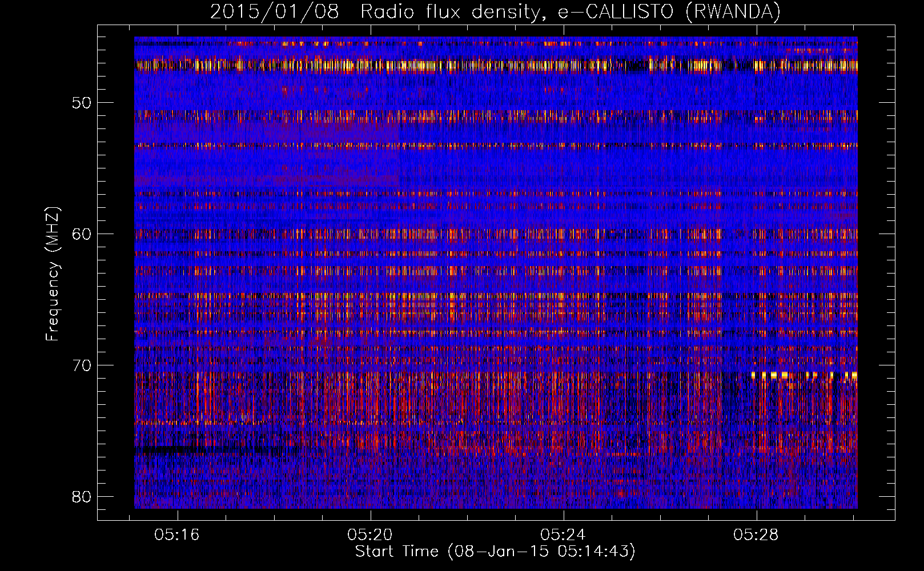Image resolution: width=924 pixels, height=571 pixels.
Task: Click the 05:16 time tick label
Action: [x=177, y=535]
